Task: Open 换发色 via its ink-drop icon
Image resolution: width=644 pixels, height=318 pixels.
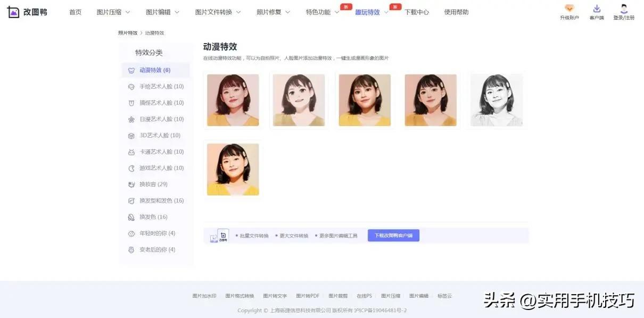Action: point(130,217)
